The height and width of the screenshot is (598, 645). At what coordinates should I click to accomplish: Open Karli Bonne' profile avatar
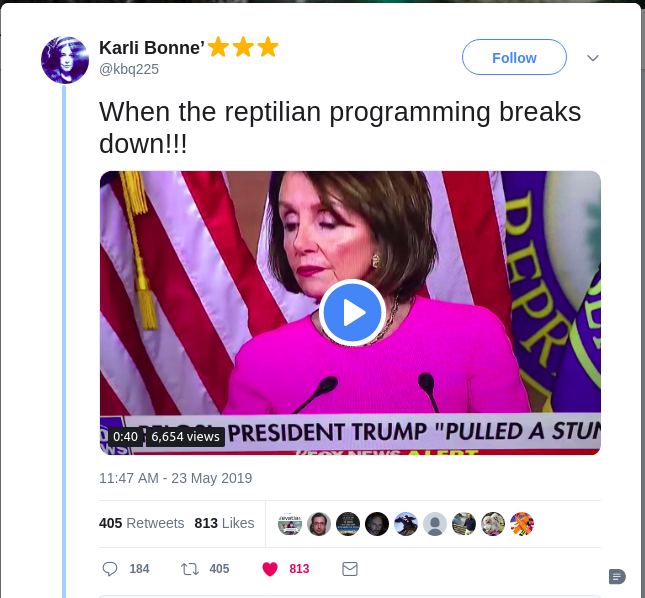pos(65,60)
